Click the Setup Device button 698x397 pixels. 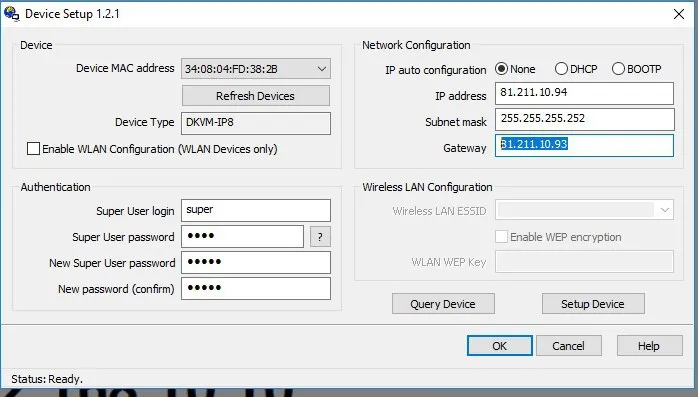click(593, 304)
